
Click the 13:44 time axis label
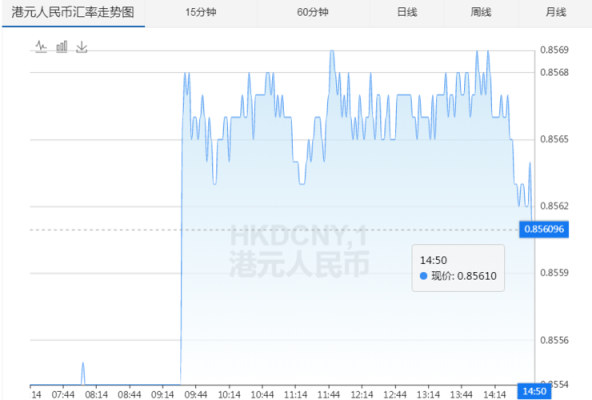point(461,395)
